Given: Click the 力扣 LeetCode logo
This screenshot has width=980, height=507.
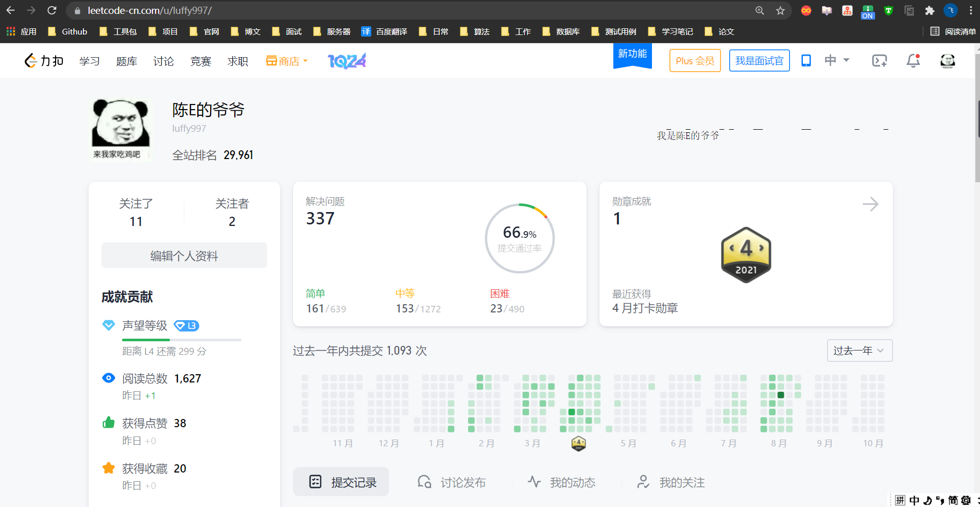Looking at the screenshot, I should pos(44,61).
